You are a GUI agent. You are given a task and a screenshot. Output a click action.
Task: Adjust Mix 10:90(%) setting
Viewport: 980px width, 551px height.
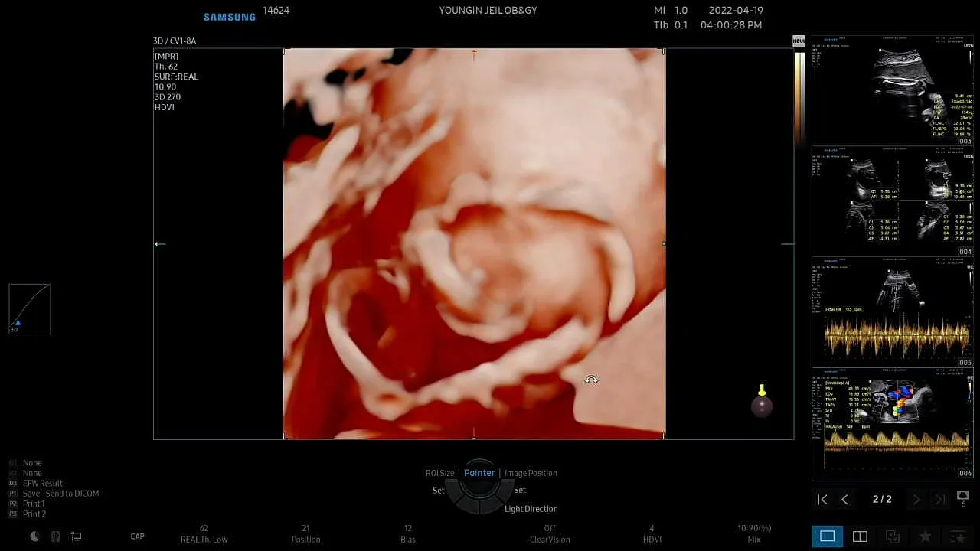coord(754,533)
